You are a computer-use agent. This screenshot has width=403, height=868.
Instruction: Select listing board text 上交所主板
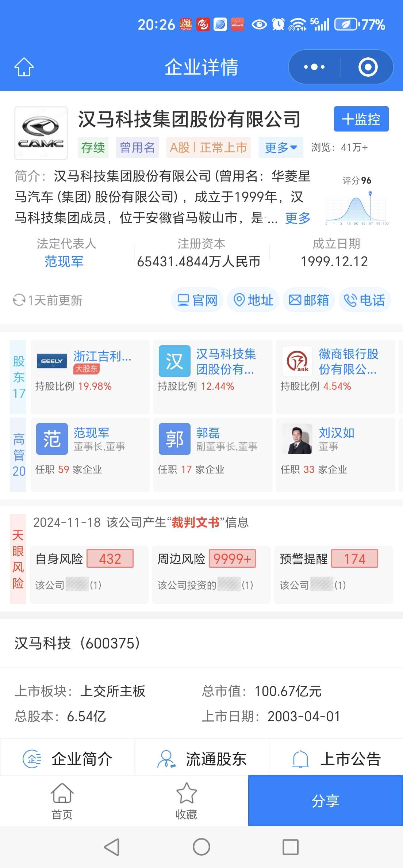(112, 691)
